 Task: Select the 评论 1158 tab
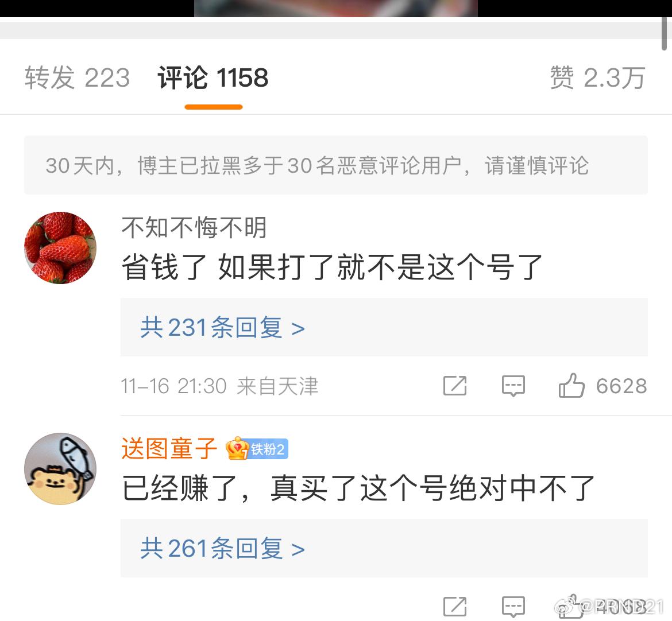[x=213, y=78]
